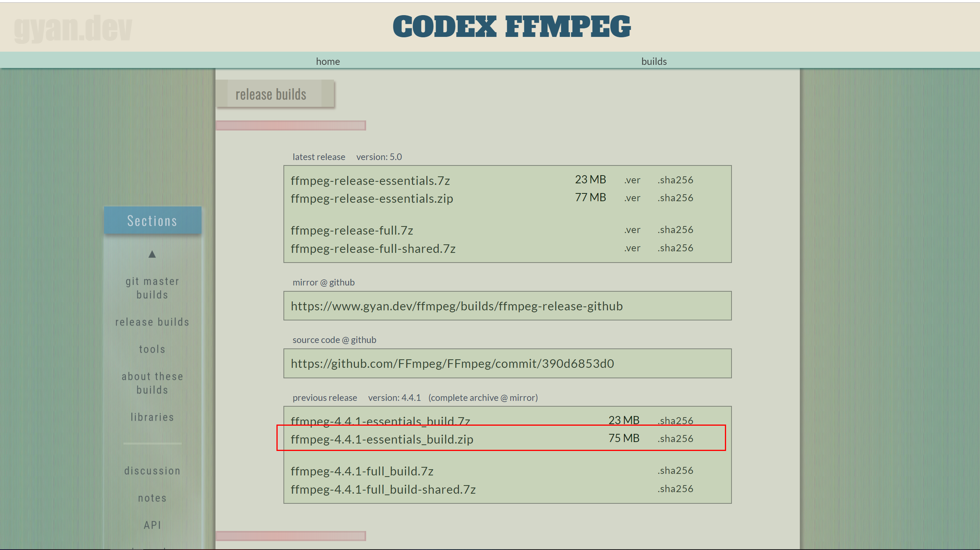
Task: Jump to tools section in sidebar
Action: [x=152, y=349]
